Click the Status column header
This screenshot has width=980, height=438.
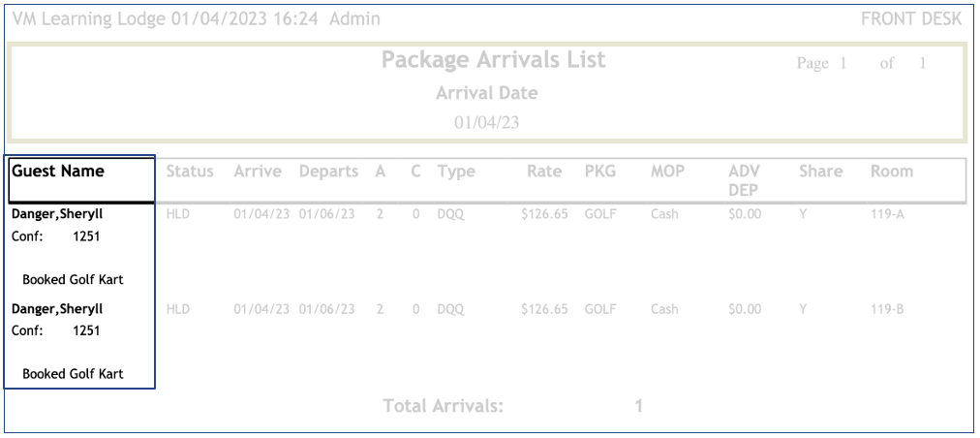point(190,172)
